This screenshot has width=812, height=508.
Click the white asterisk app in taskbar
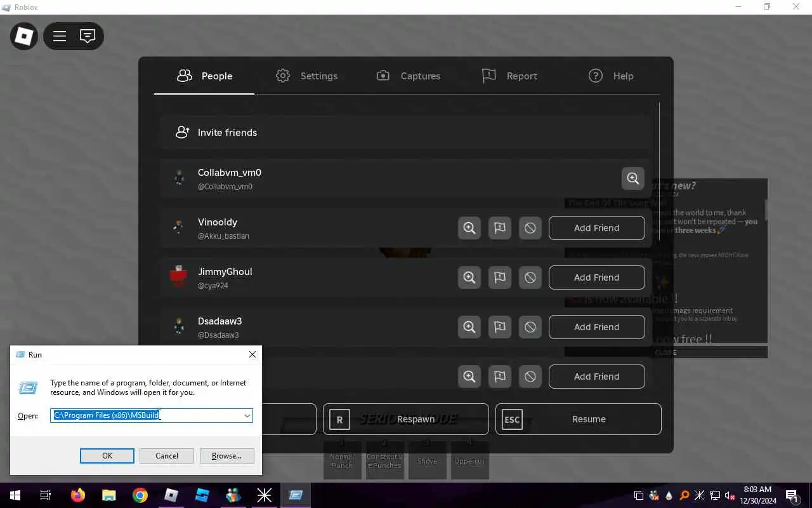point(265,495)
